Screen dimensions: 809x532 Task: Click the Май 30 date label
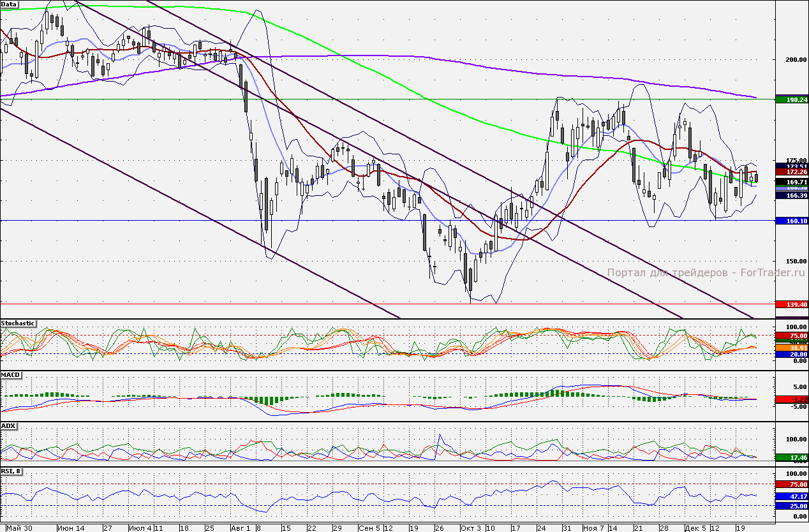click(x=18, y=528)
